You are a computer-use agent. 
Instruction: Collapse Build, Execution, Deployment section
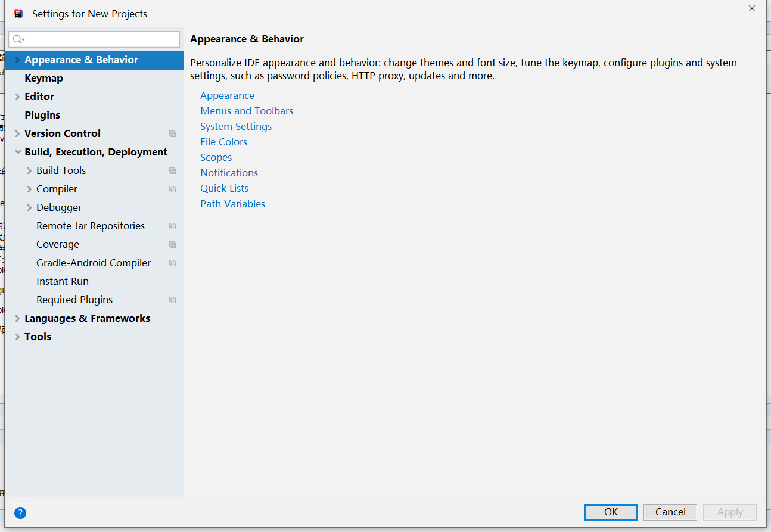coord(17,153)
